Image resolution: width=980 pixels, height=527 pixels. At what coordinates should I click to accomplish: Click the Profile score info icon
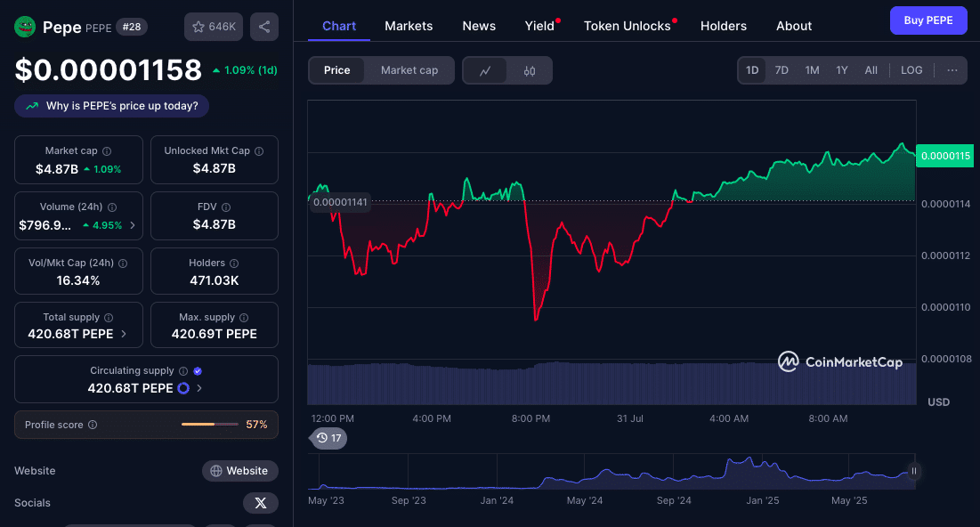[x=93, y=425]
